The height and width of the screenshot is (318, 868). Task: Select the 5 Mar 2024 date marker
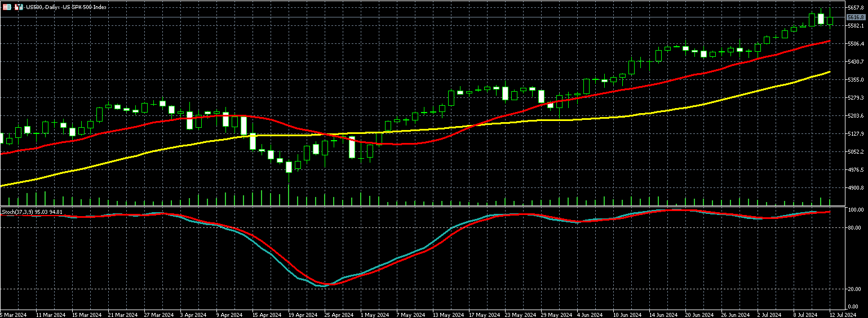click(x=12, y=314)
